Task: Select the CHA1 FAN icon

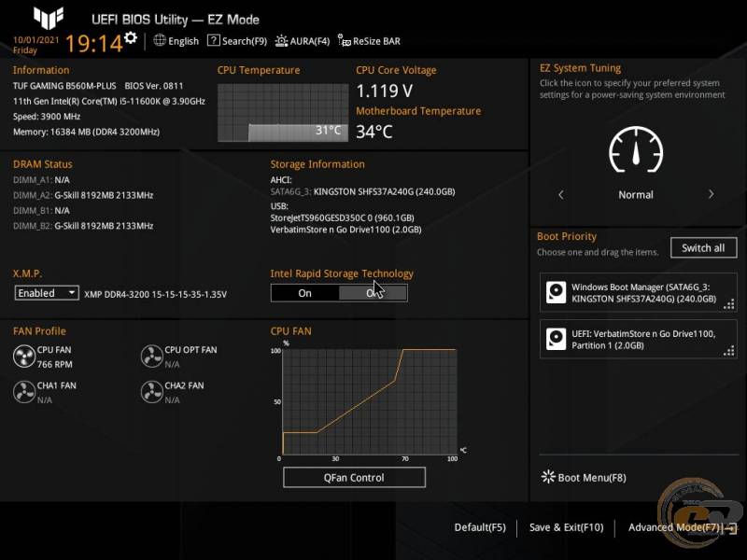Action: click(24, 392)
